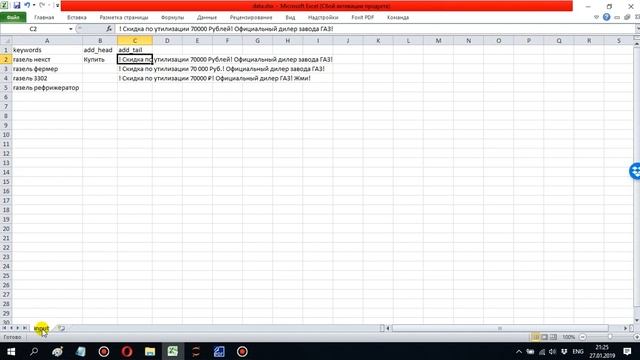Expand the Name Box dropdown arrow
The width and height of the screenshot is (640, 360).
70,29
